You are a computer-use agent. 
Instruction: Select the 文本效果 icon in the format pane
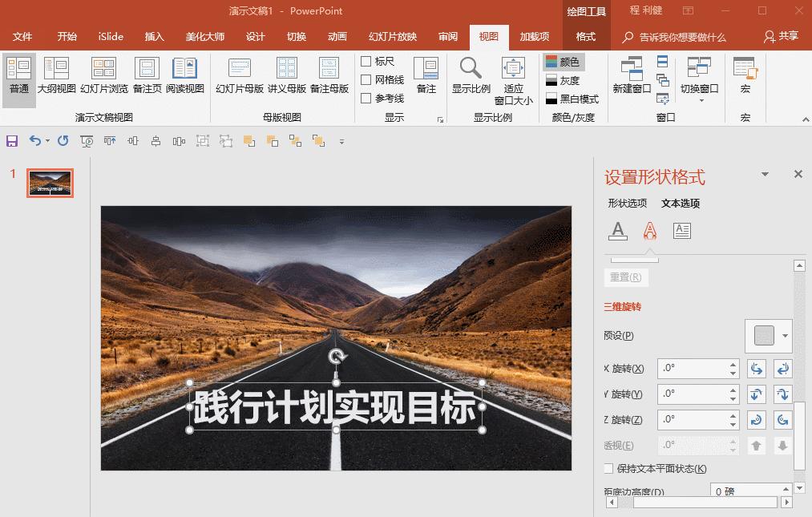point(649,231)
